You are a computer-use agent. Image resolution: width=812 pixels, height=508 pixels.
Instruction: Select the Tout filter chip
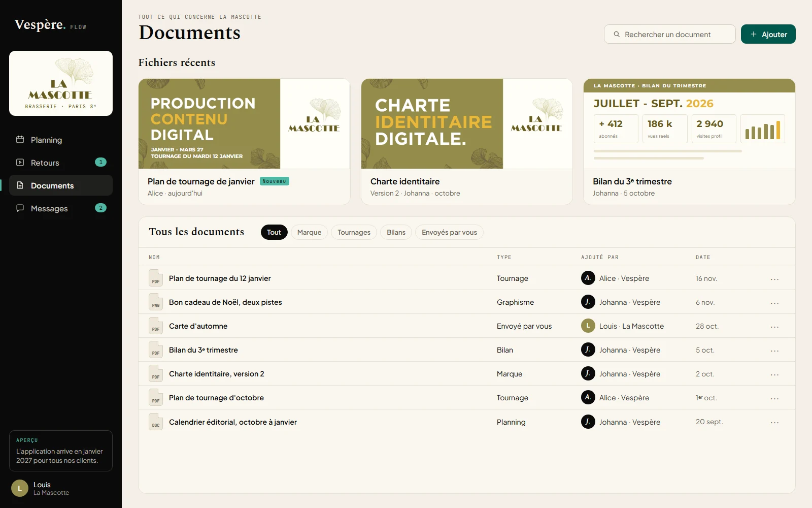pyautogui.click(x=274, y=232)
